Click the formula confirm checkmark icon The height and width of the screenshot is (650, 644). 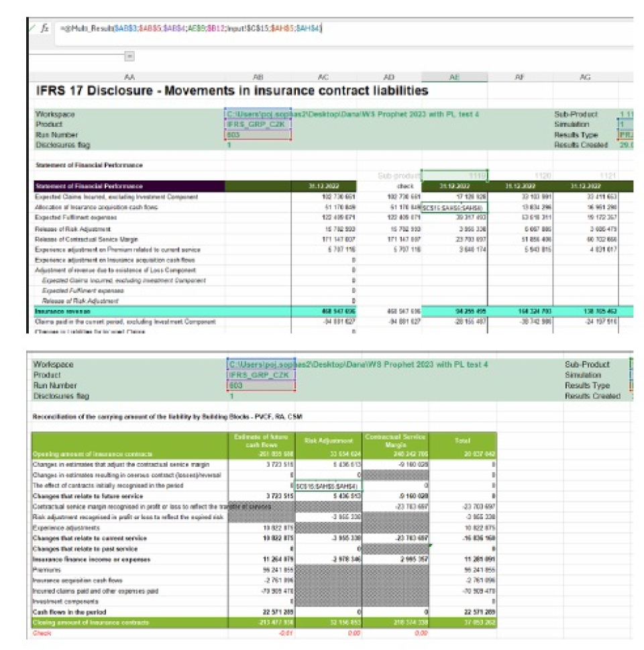pos(32,28)
